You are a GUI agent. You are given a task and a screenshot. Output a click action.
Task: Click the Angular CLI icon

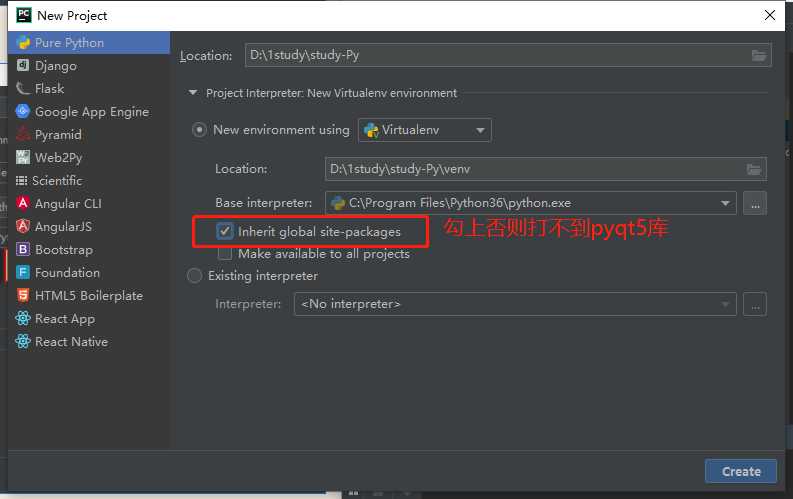pos(23,203)
